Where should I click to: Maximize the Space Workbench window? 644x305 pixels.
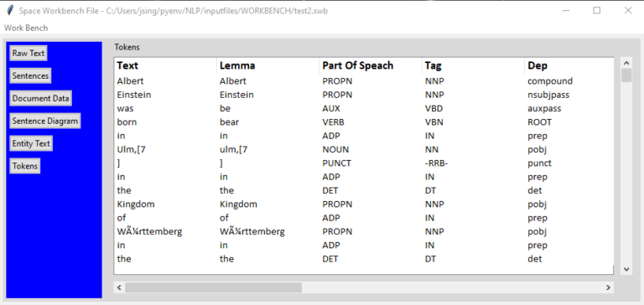click(x=597, y=11)
